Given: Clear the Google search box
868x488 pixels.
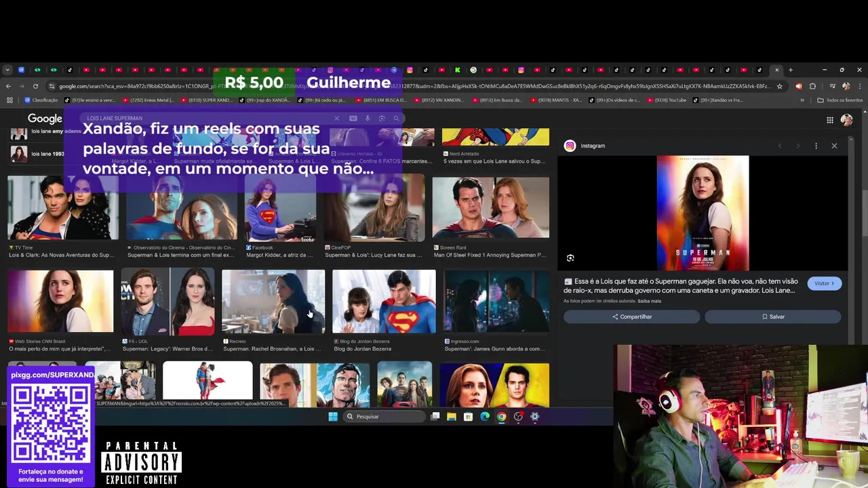Looking at the screenshot, I should [336, 119].
